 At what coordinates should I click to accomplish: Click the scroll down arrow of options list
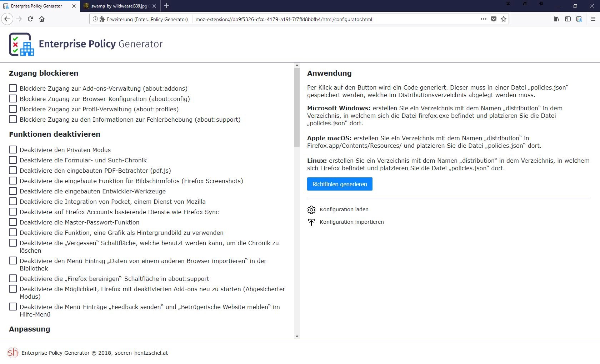point(297,336)
